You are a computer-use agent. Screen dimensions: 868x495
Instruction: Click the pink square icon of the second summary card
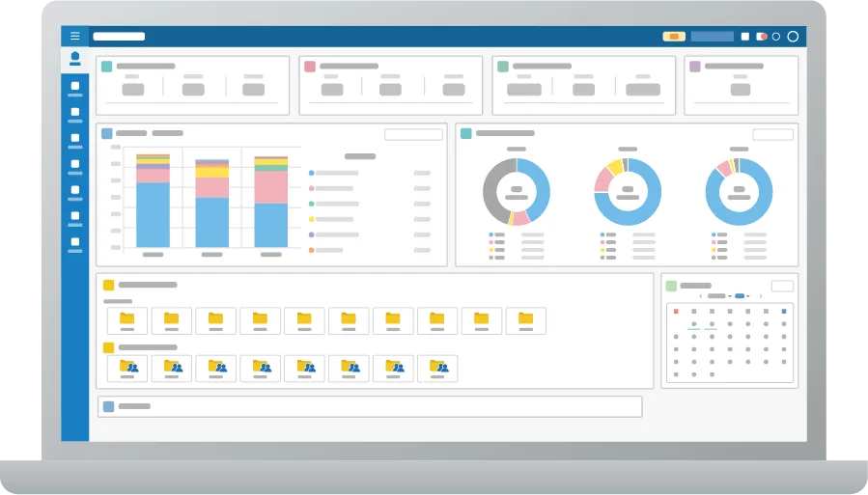(x=310, y=67)
